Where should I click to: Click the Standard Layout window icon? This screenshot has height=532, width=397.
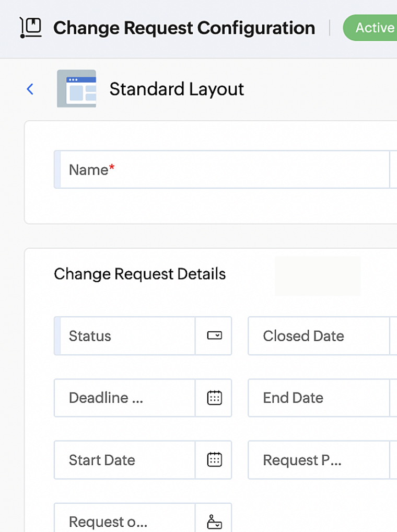[x=77, y=89]
